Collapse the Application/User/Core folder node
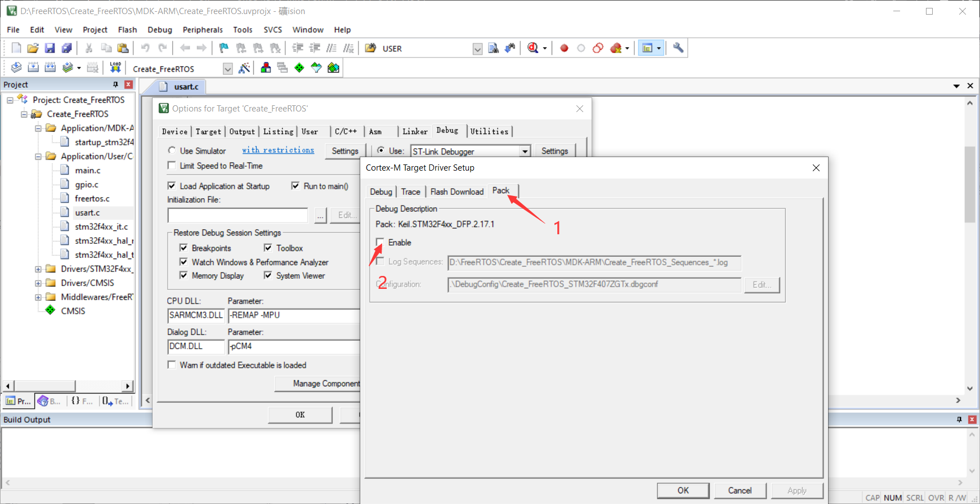 click(x=38, y=157)
